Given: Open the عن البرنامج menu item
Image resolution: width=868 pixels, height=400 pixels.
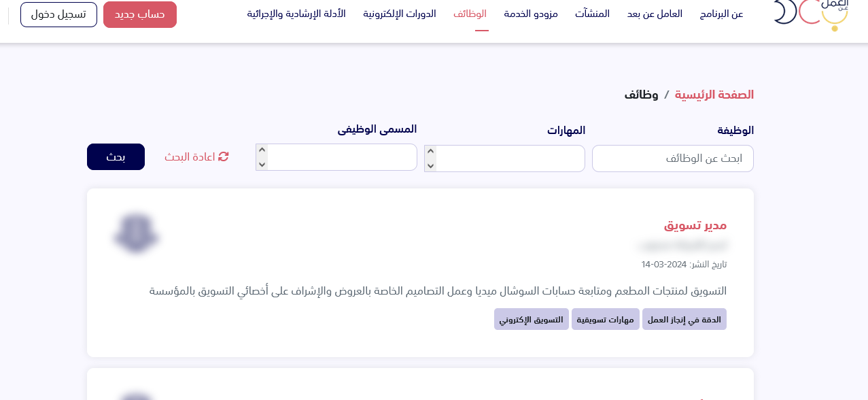Looking at the screenshot, I should pos(721,14).
